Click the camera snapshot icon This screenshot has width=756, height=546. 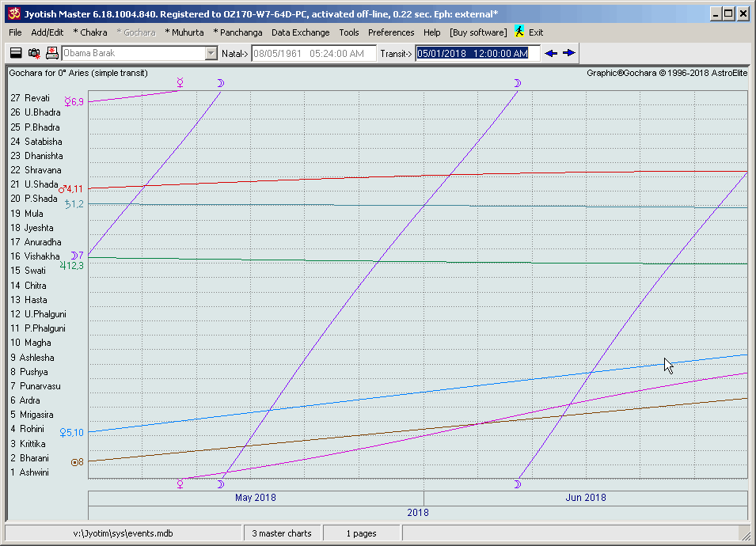click(x=34, y=53)
